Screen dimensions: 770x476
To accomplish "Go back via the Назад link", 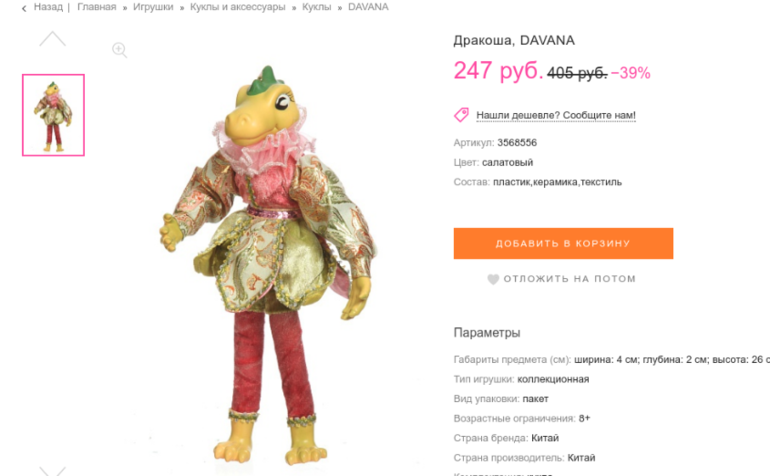I will pyautogui.click(x=48, y=7).
